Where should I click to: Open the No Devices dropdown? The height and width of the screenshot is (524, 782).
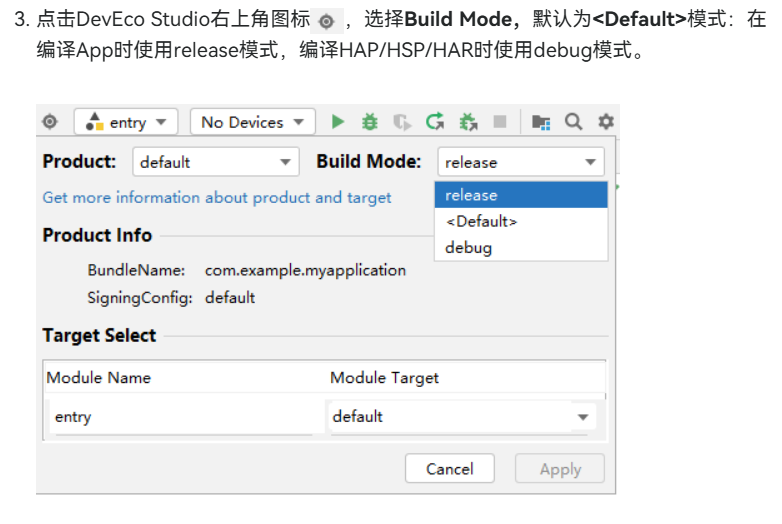pos(252,122)
